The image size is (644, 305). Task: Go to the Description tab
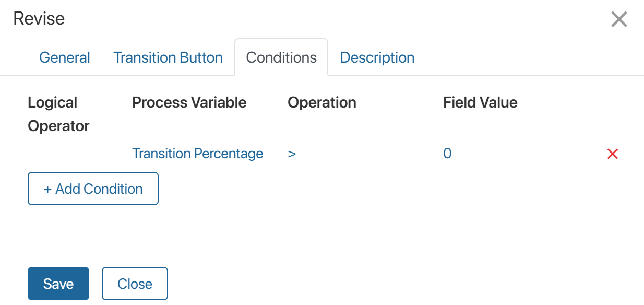377,57
